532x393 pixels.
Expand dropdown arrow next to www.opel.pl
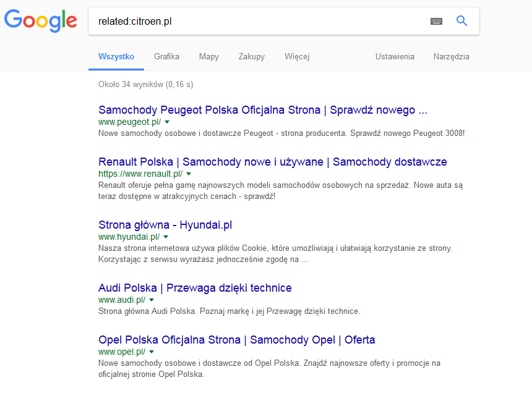coord(152,352)
